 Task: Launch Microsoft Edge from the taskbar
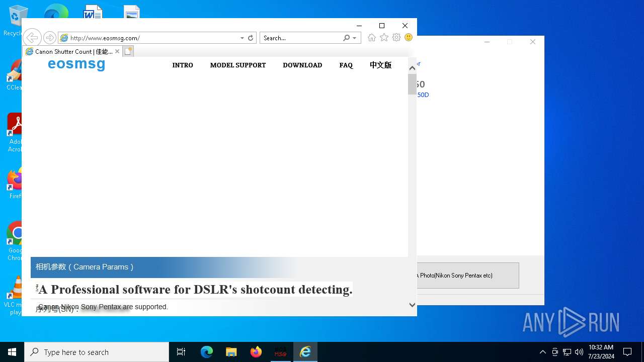coord(207,352)
